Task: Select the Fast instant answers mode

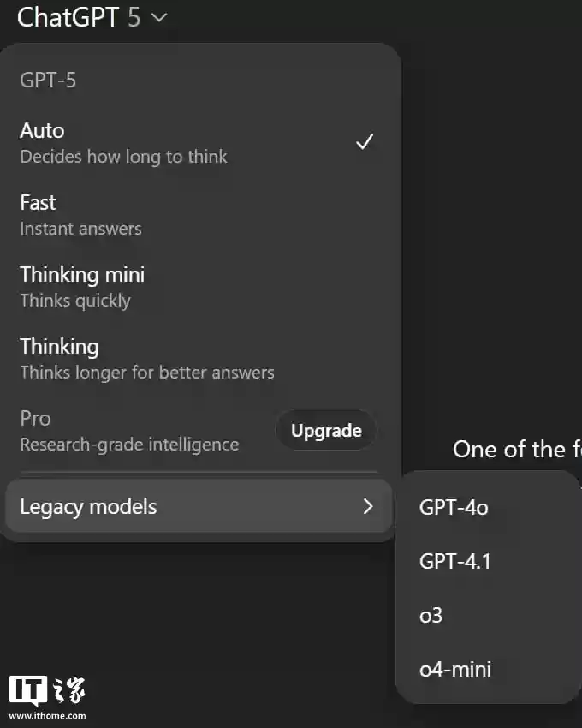Action: [x=38, y=202]
